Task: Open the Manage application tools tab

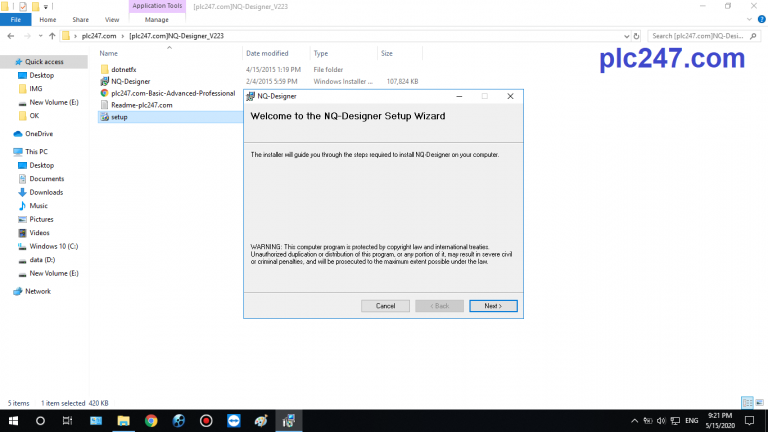Action: click(157, 19)
